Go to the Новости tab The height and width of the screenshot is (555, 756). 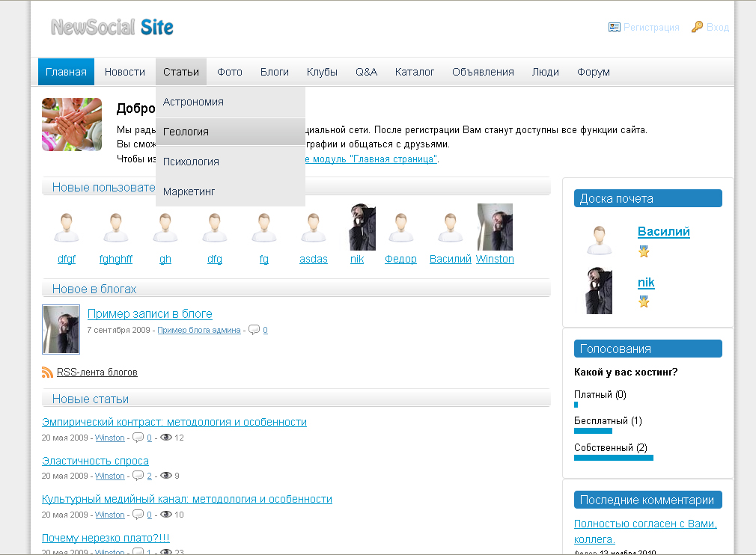[x=125, y=71]
